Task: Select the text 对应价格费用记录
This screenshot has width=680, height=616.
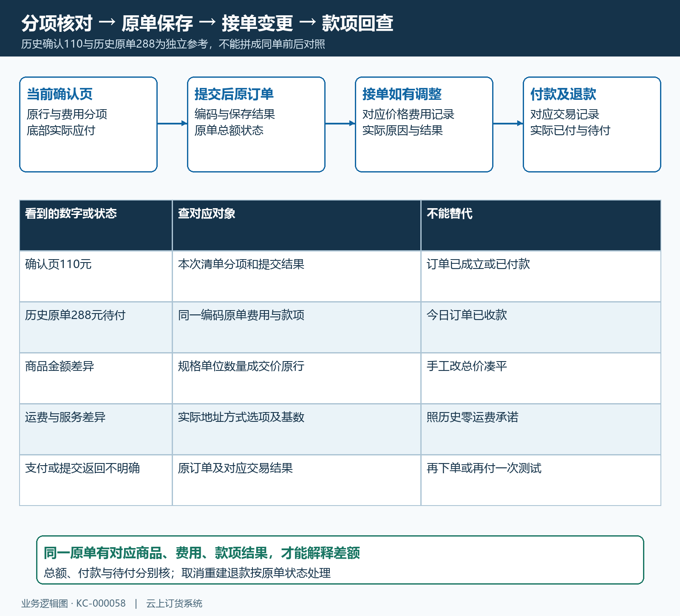Action: tap(408, 114)
